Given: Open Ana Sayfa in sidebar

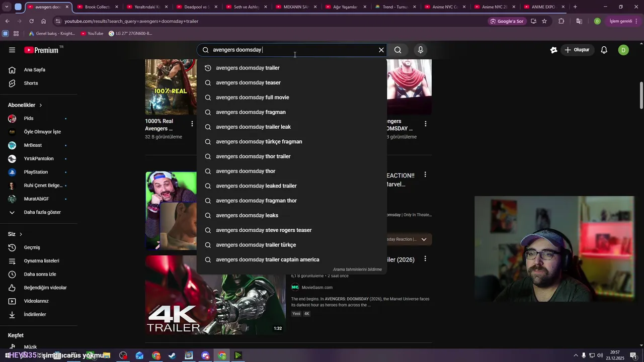Looking at the screenshot, I should click(x=38, y=70).
